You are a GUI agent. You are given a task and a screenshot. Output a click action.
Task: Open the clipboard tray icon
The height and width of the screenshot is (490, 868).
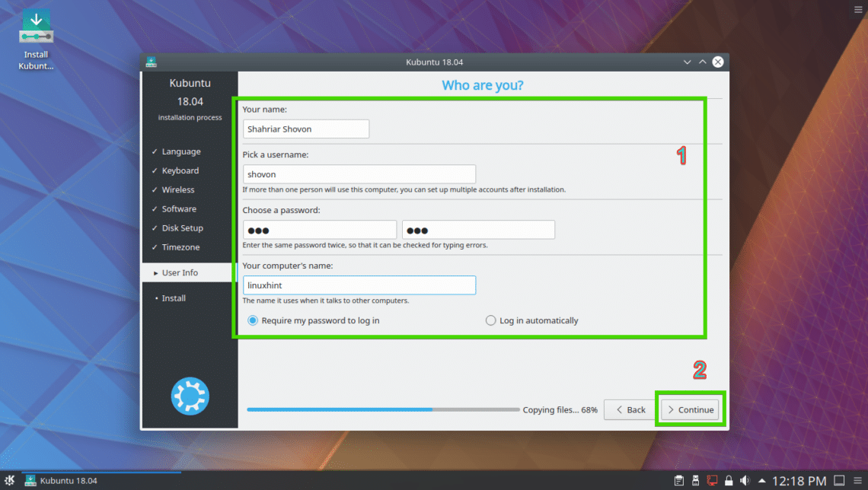[x=678, y=481]
